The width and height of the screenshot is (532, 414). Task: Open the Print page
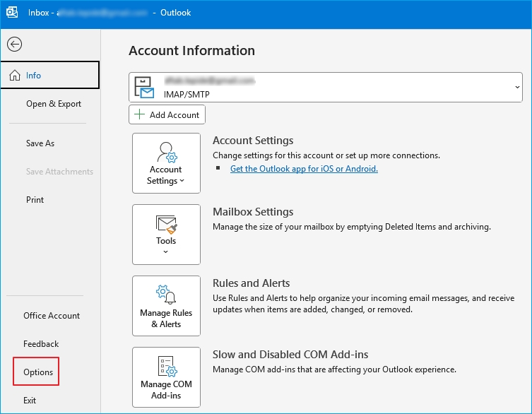coord(35,199)
